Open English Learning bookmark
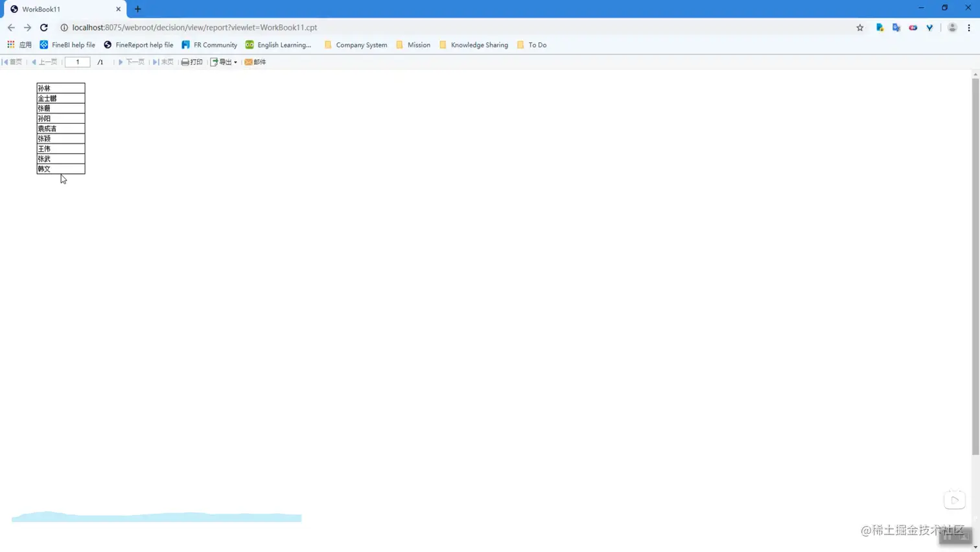The height and width of the screenshot is (552, 980). coord(278,45)
